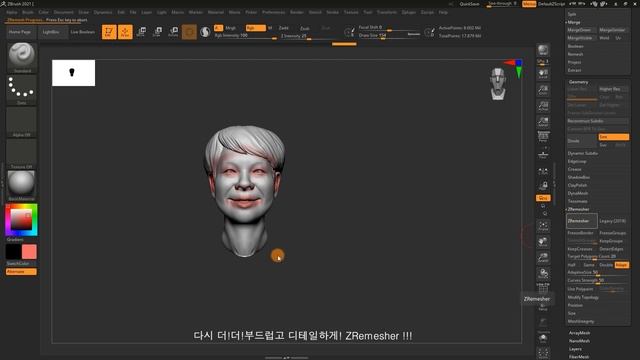Enable the Adapt option in ZRemesher
This screenshot has width=640, height=360.
click(x=622, y=265)
